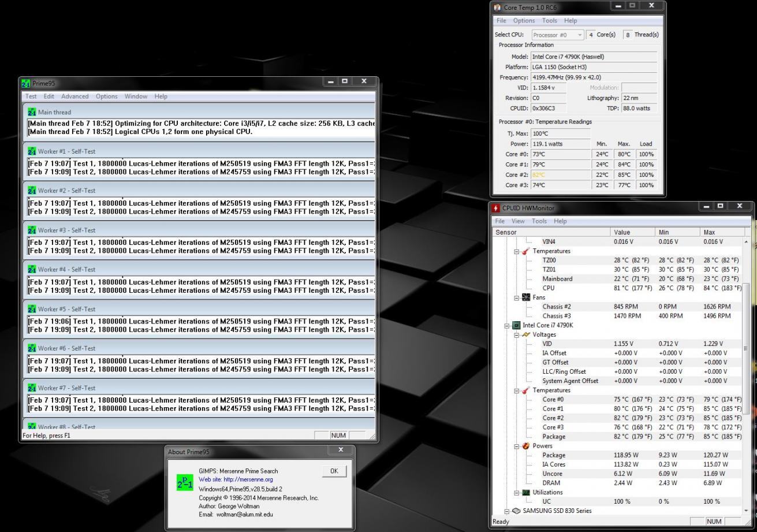Viewport: 757px width, 532px height.
Task: Click the fan icon next to Fans
Action: pyautogui.click(x=527, y=297)
